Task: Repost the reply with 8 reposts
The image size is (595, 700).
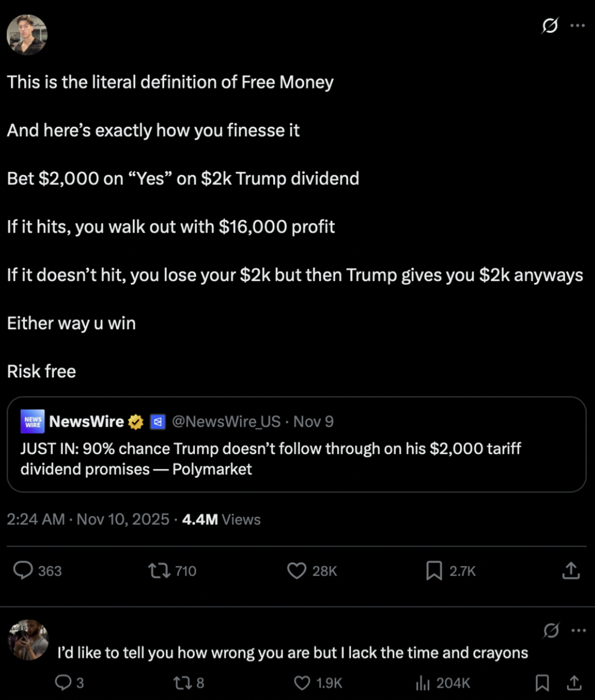Action: (181, 683)
